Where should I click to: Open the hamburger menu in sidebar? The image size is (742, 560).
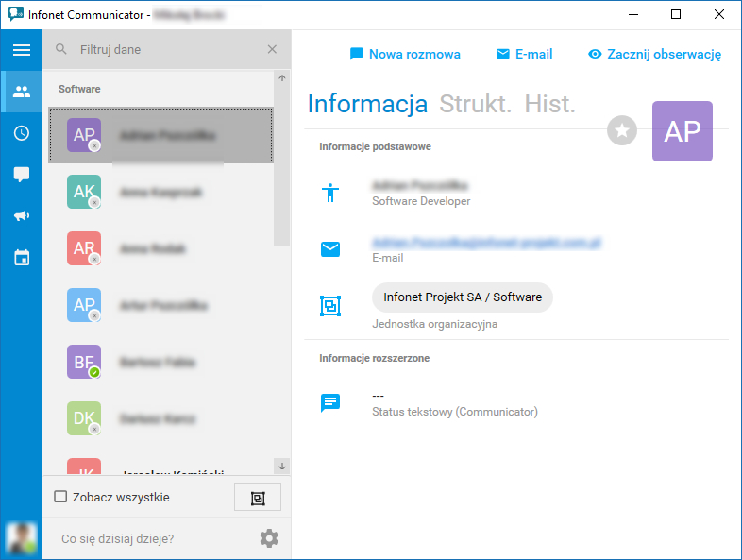click(22, 50)
